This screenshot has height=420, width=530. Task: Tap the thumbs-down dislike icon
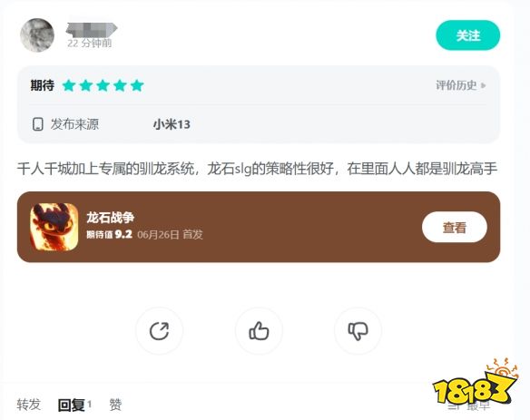point(358,331)
